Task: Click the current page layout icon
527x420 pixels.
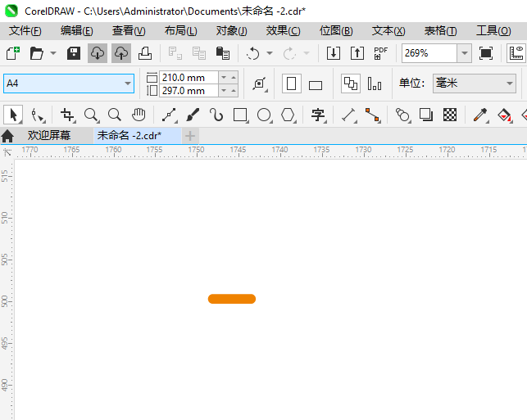Action: point(375,84)
